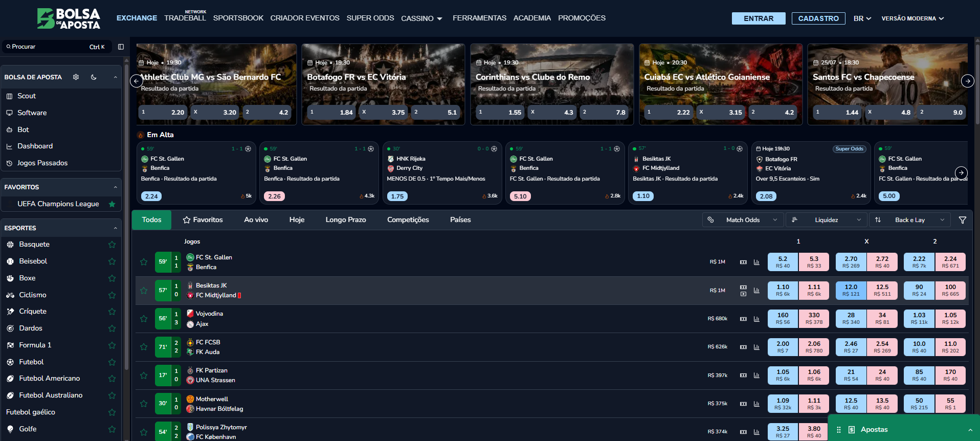Open market grid icon for FC St. Gallen row
The width and height of the screenshot is (980, 441).
(x=743, y=262)
